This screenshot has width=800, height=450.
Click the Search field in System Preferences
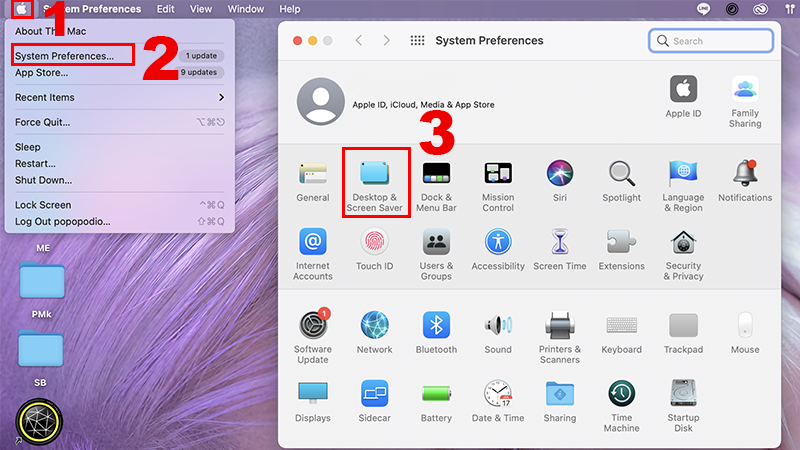point(711,41)
